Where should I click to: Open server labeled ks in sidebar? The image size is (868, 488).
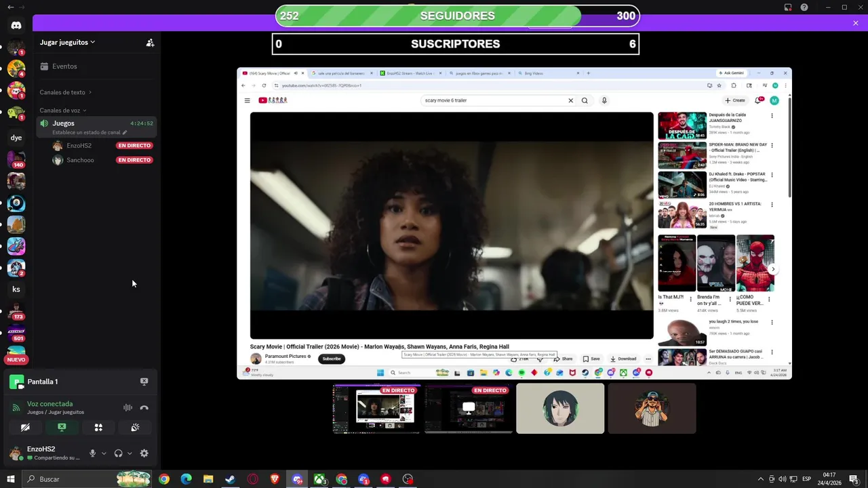(16, 289)
